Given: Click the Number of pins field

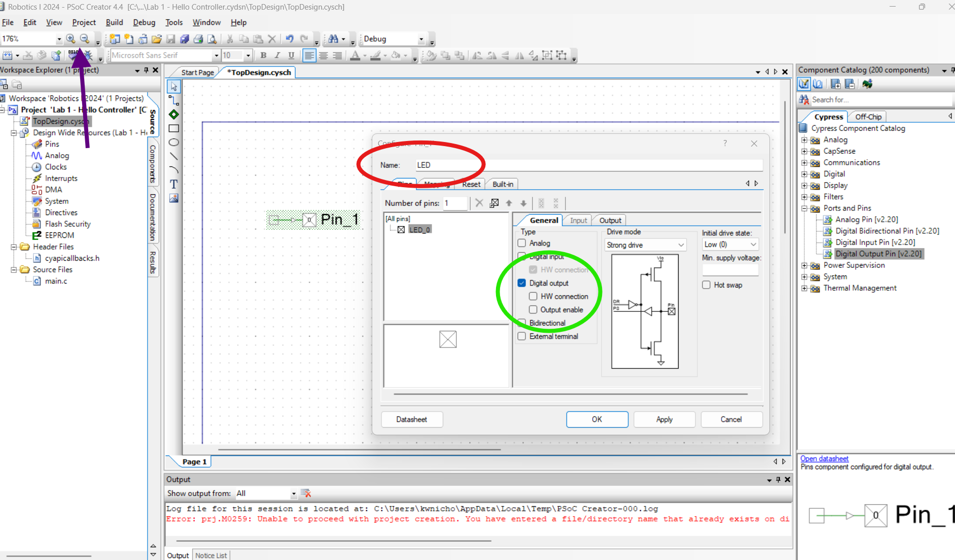Looking at the screenshot, I should (455, 203).
